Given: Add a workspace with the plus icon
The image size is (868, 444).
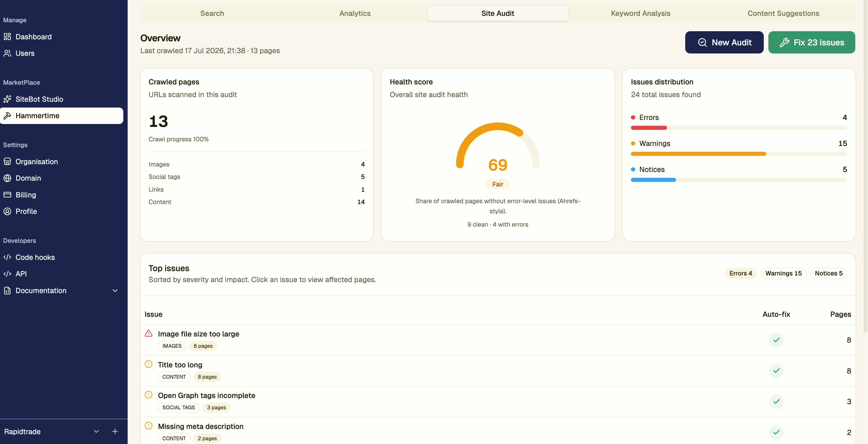Looking at the screenshot, I should [115, 431].
